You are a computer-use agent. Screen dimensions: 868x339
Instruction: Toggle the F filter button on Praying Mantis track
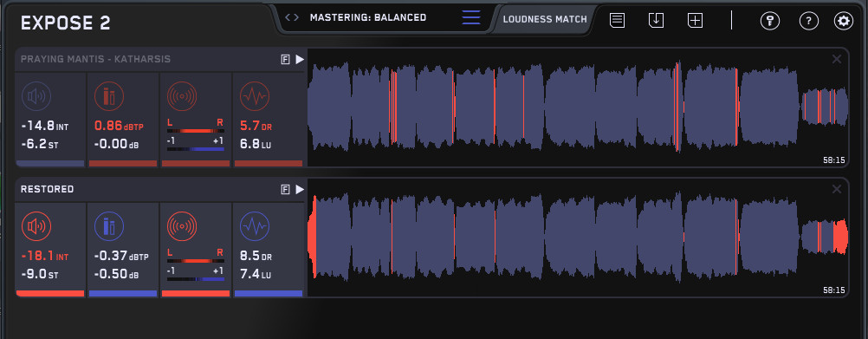pyautogui.click(x=286, y=60)
